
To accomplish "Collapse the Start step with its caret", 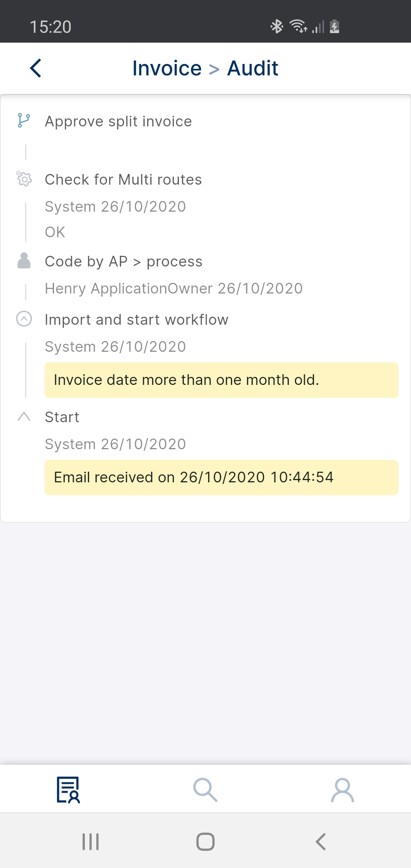I will [24, 416].
